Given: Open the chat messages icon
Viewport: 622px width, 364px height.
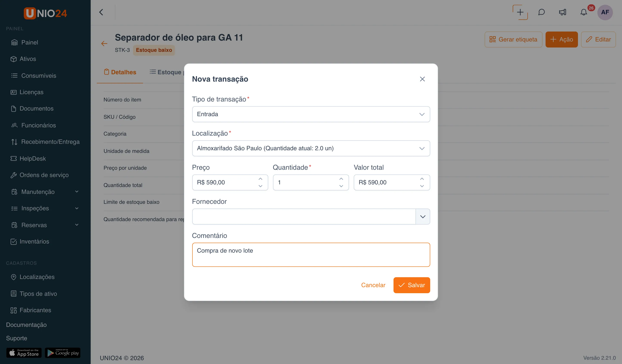Looking at the screenshot, I should pos(541,12).
